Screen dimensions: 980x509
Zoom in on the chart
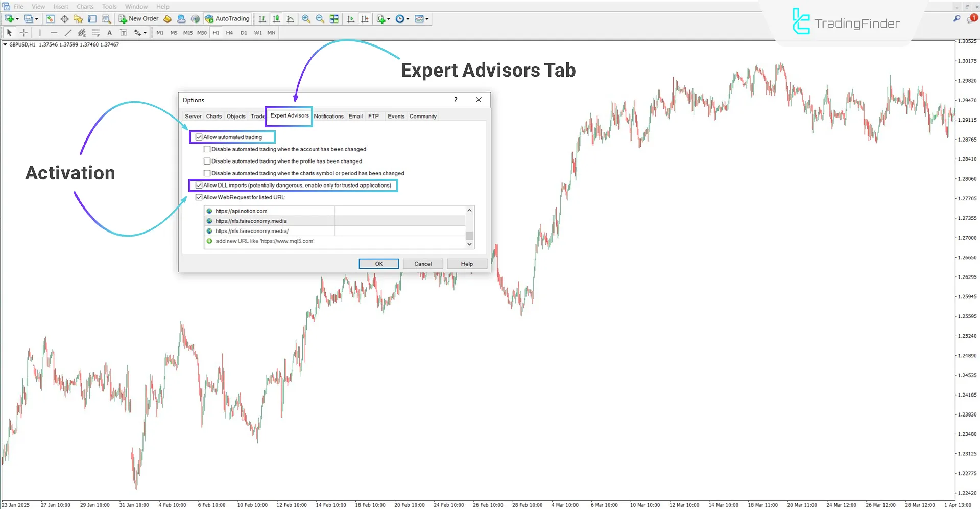click(306, 19)
